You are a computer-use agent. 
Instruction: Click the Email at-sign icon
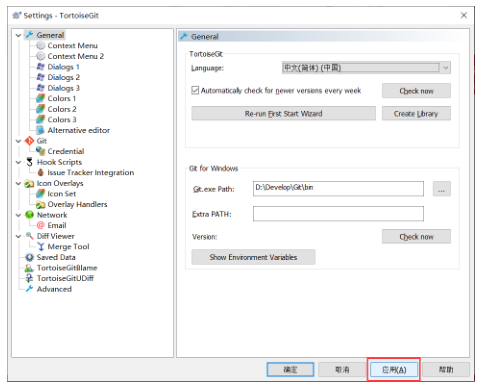(40, 225)
